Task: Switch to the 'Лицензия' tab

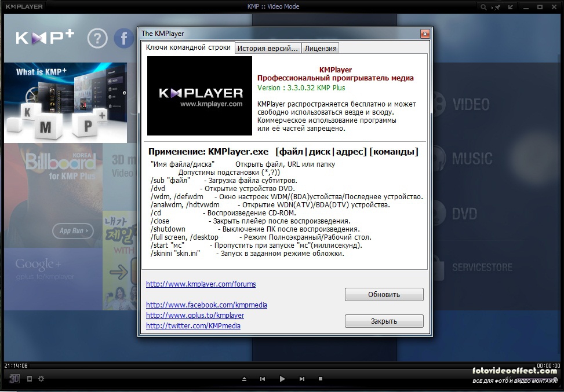Action: 321,49
